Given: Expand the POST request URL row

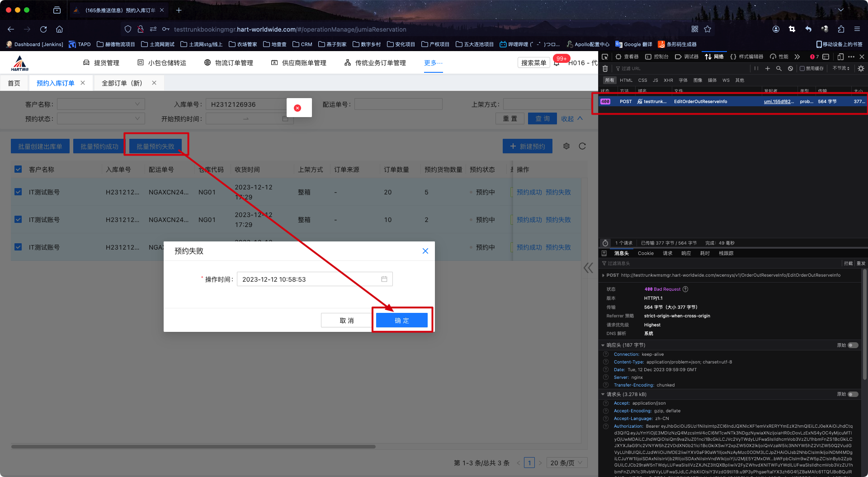Looking at the screenshot, I should [604, 275].
